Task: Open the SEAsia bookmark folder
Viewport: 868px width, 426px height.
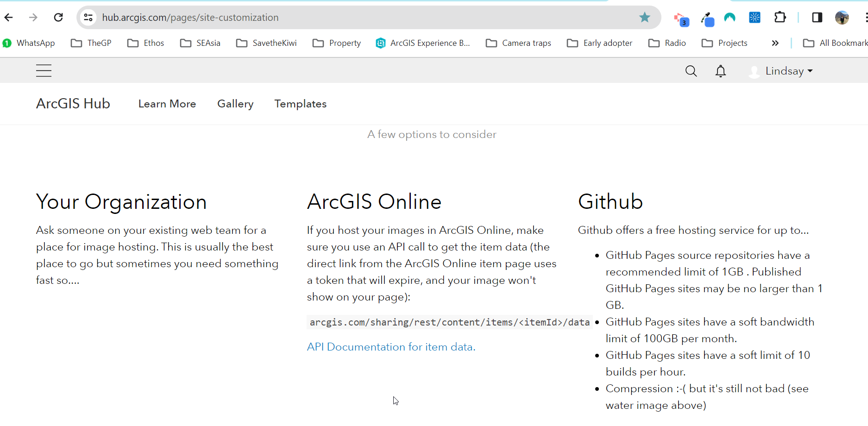Action: [200, 43]
